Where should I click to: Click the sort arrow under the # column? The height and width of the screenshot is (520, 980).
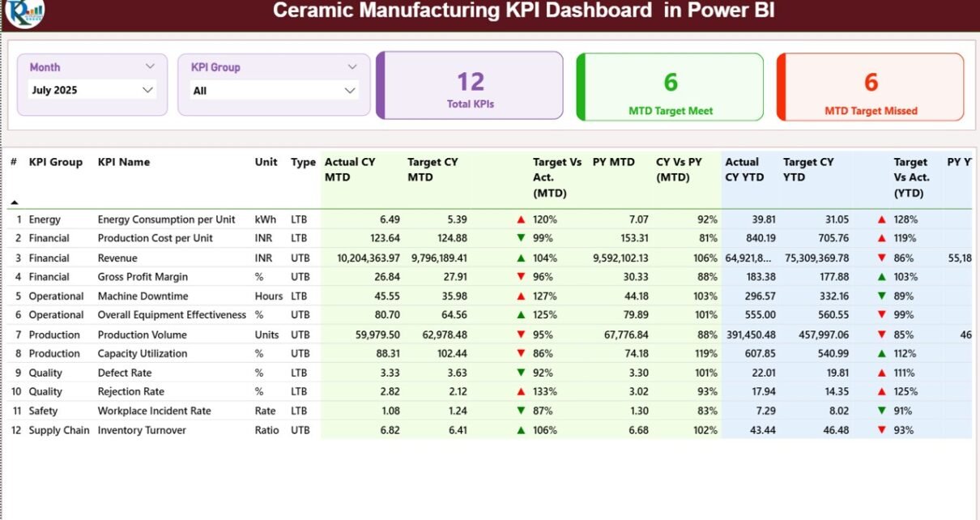coord(14,202)
